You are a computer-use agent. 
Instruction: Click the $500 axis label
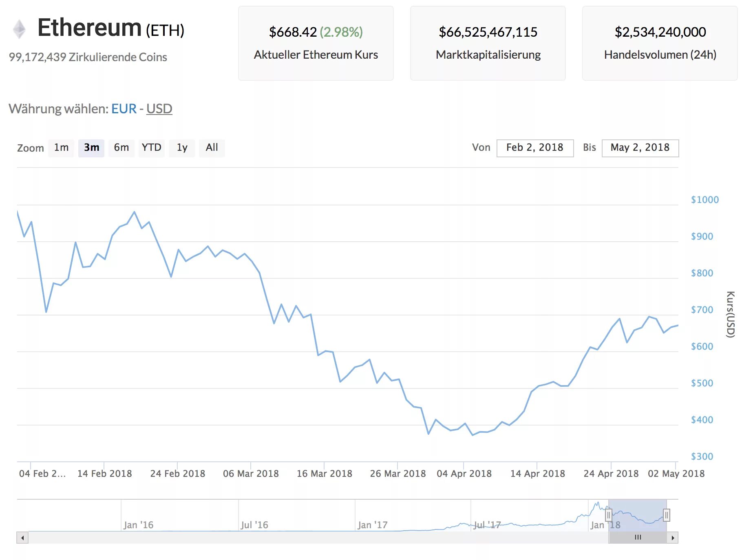(x=702, y=383)
